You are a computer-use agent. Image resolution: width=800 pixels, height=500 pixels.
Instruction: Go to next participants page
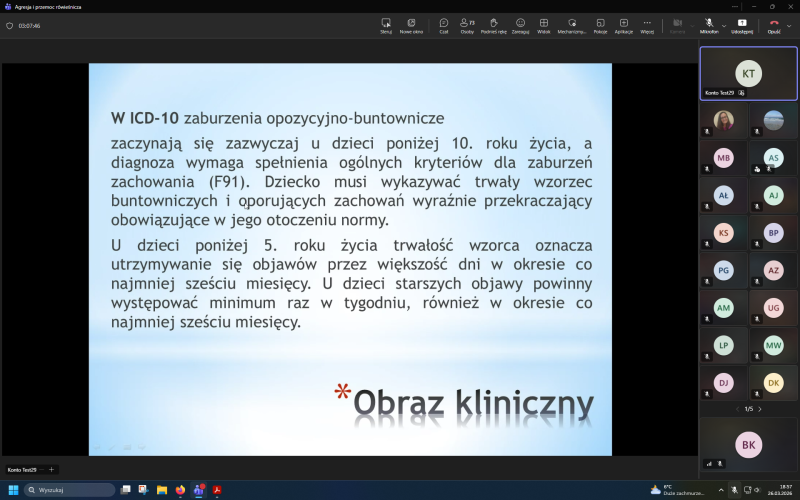pyautogui.click(x=759, y=409)
